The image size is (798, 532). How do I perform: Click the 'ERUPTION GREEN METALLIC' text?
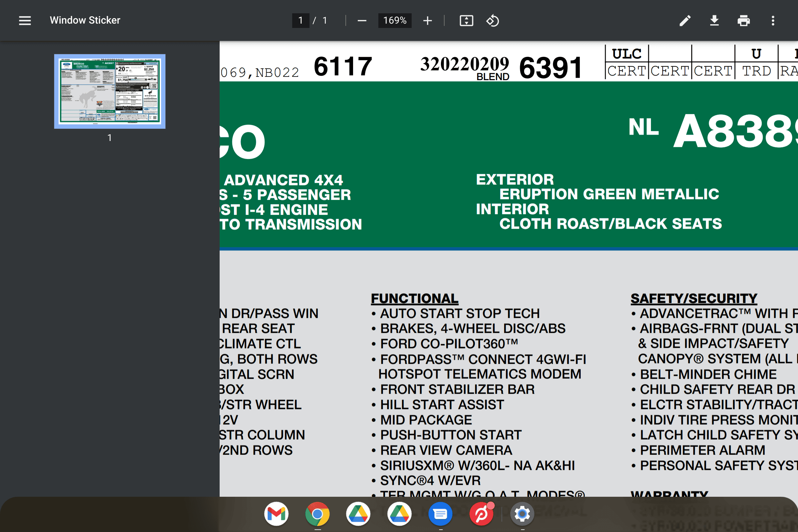[609, 194]
